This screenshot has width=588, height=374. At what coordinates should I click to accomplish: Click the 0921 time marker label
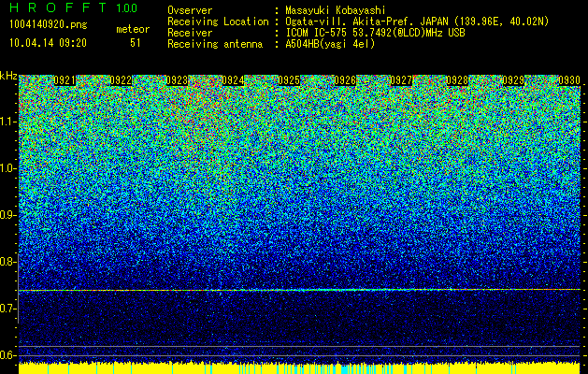[65, 80]
